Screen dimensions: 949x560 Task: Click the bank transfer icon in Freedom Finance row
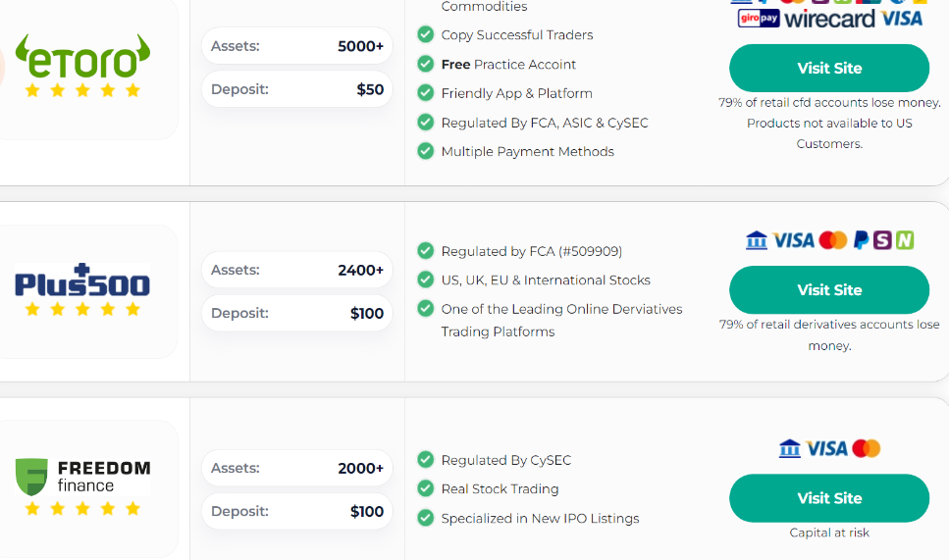point(789,448)
